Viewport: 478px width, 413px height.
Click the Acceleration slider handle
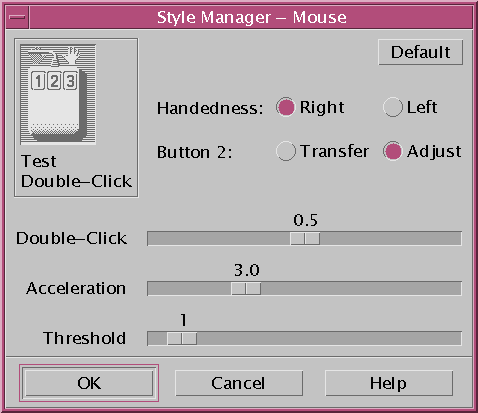246,288
